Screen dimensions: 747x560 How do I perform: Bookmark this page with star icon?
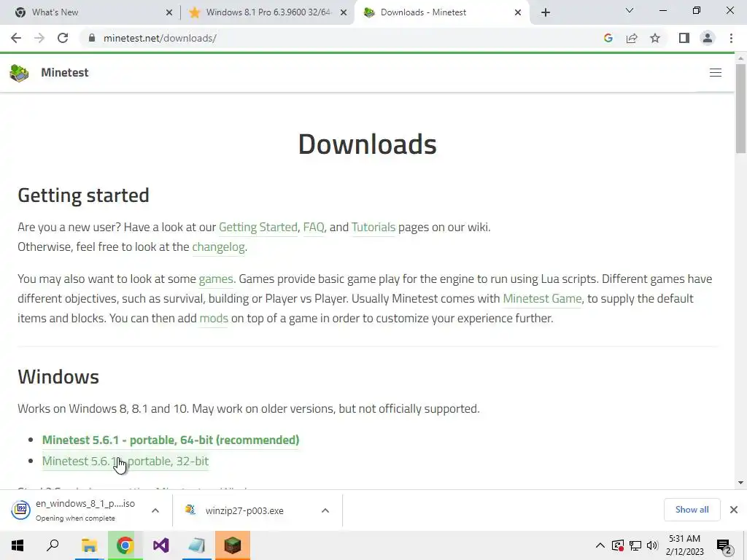point(655,38)
